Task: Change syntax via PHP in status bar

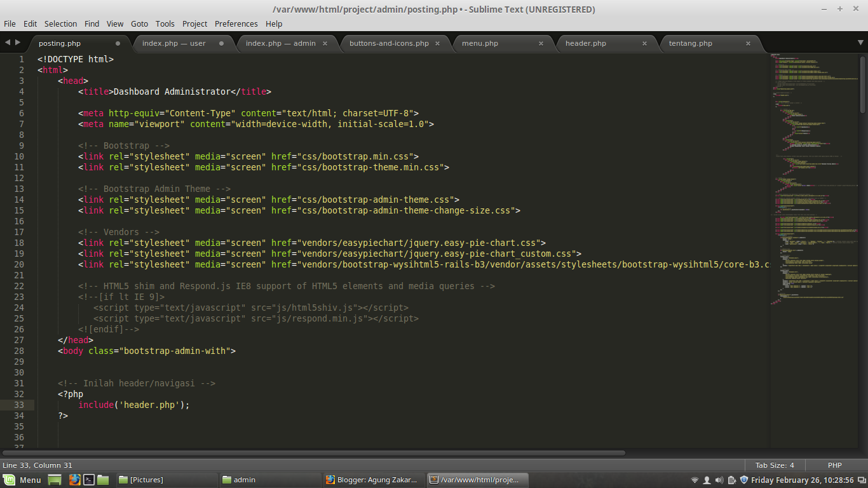Action: 834,465
